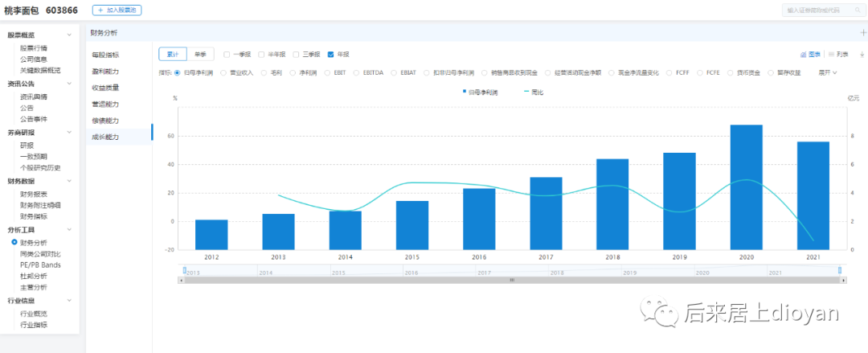Switch to chart view (图表) icon

click(x=802, y=55)
